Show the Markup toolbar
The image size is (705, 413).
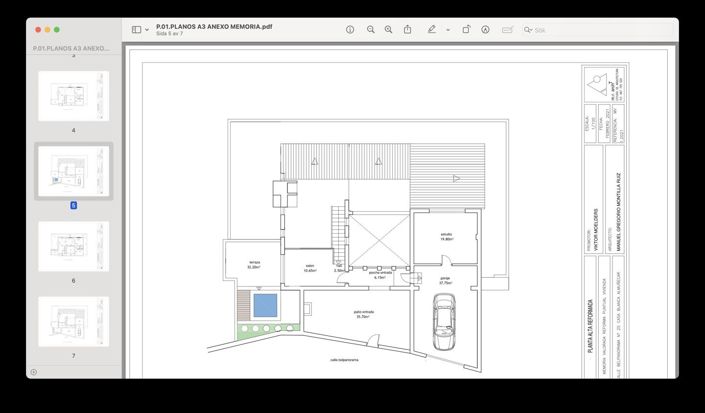(485, 30)
